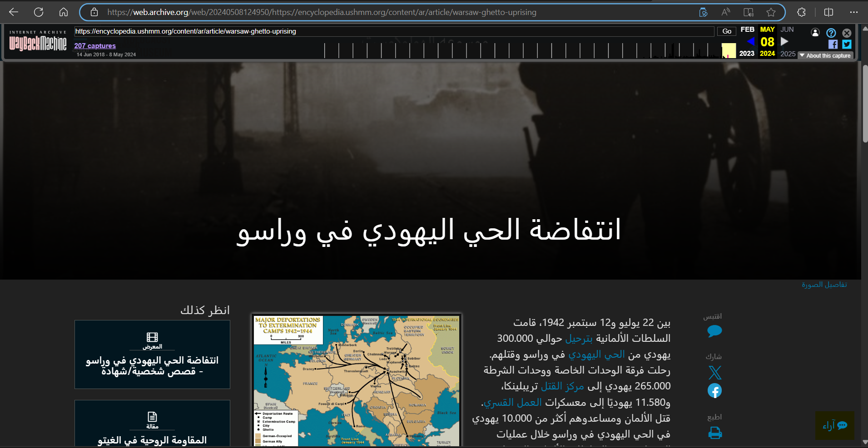Click the scrollbar down arrow
The width and height of the screenshot is (868, 448).
(x=865, y=442)
